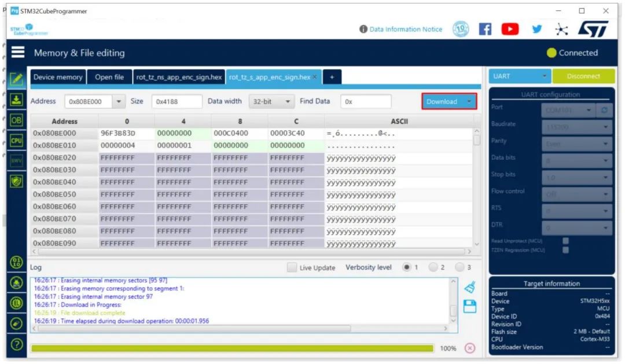Clear the log with broom icon
This screenshot has height=364, width=625.
coord(470,287)
